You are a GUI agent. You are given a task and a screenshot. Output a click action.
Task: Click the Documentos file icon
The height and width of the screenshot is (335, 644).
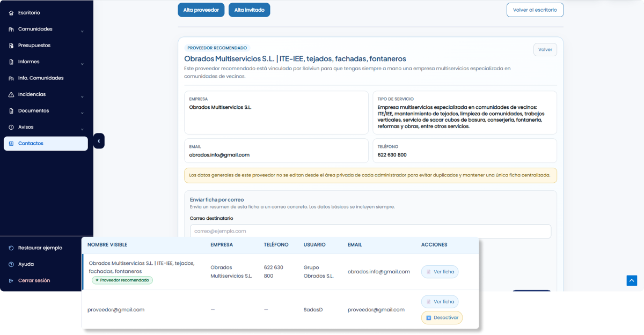(x=11, y=111)
